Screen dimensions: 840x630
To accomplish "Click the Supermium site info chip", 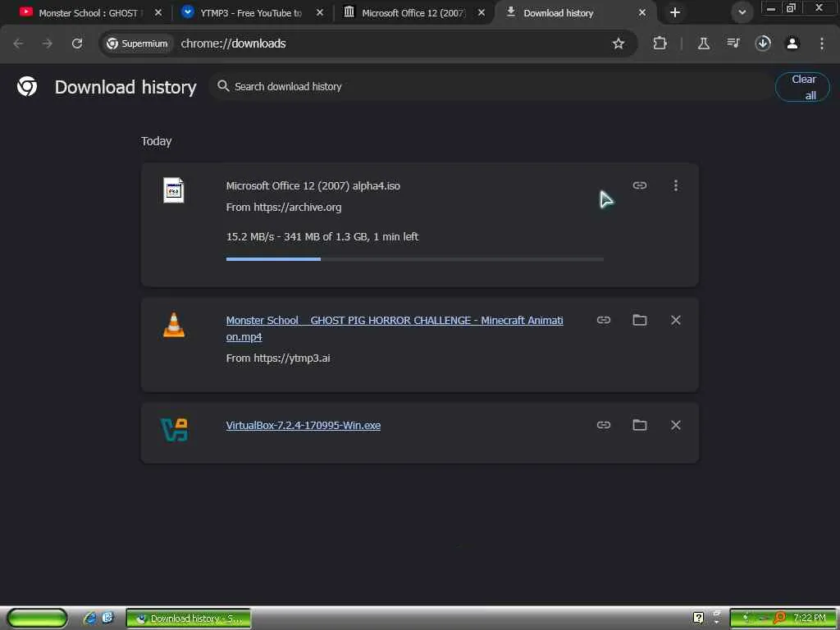I will click(x=137, y=43).
